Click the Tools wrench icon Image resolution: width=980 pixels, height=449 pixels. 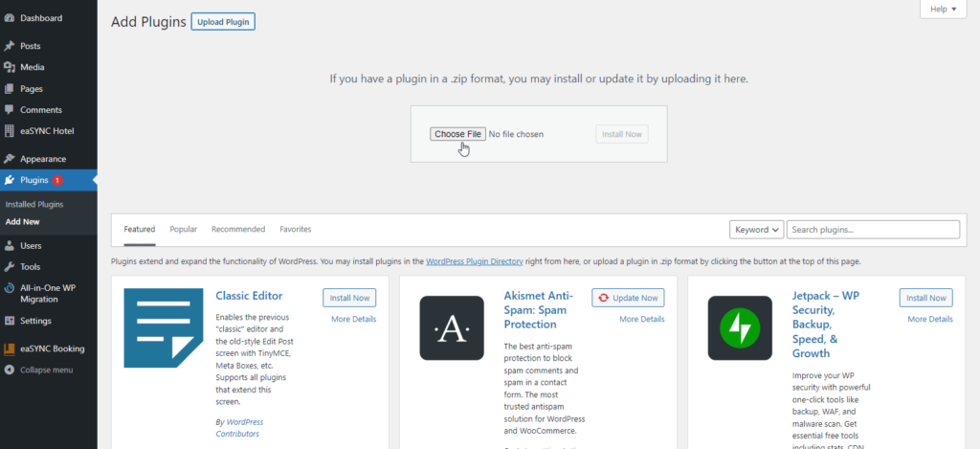[x=10, y=267]
